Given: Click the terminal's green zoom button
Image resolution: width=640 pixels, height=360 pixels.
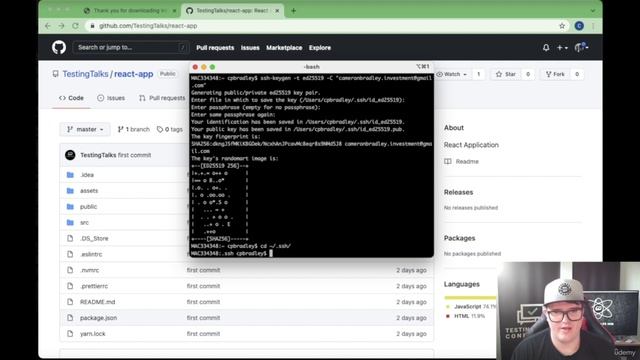Looking at the screenshot, I should point(212,67).
